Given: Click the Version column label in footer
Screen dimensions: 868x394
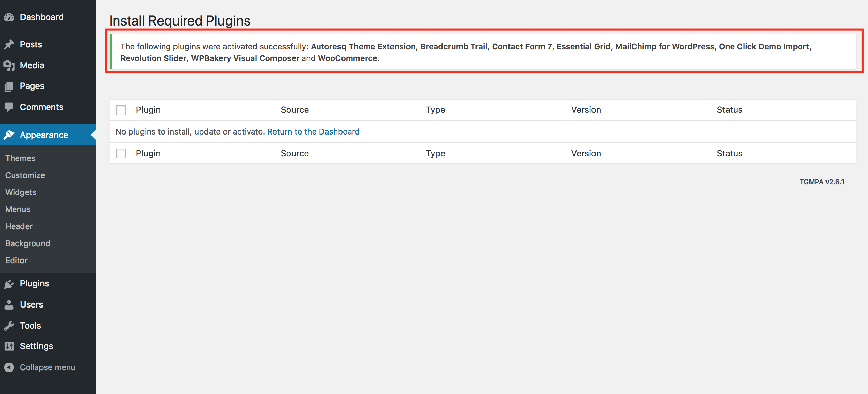Looking at the screenshot, I should [586, 153].
